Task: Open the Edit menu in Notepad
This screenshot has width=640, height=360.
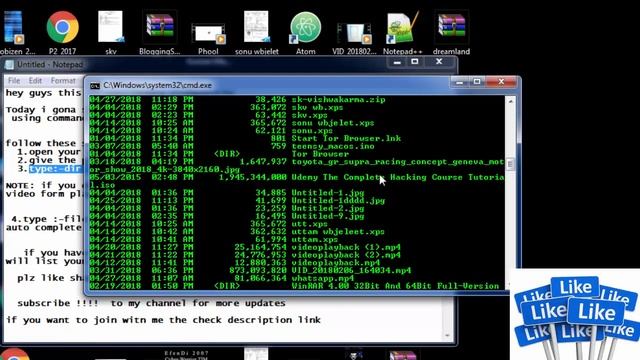Action: (x=35, y=80)
